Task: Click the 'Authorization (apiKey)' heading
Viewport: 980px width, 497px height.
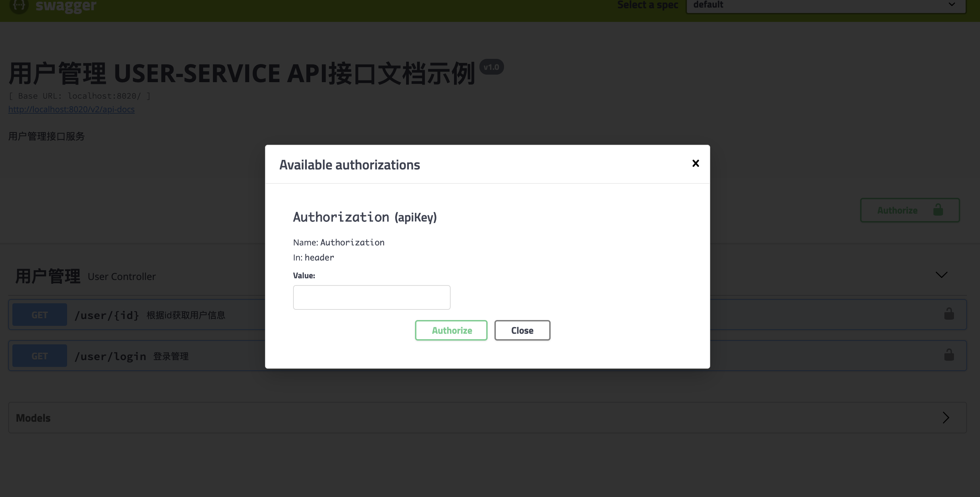Action: [x=365, y=217]
